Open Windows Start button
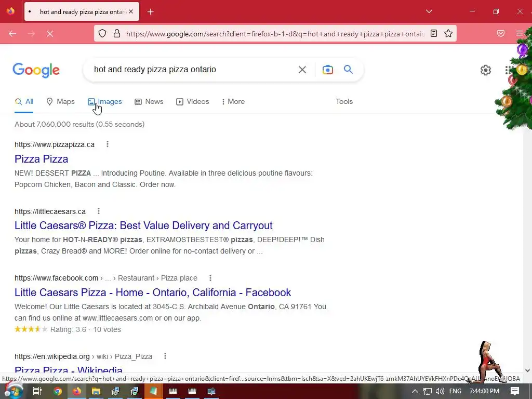This screenshot has width=532, height=399. pos(14,391)
